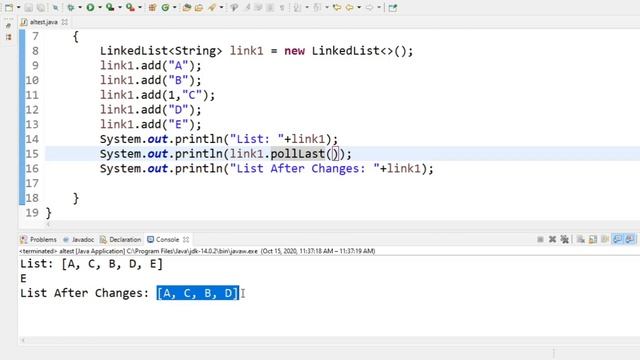The width and height of the screenshot is (640, 360).
Task: Click the console Terminate stop icon
Action: [540, 240]
